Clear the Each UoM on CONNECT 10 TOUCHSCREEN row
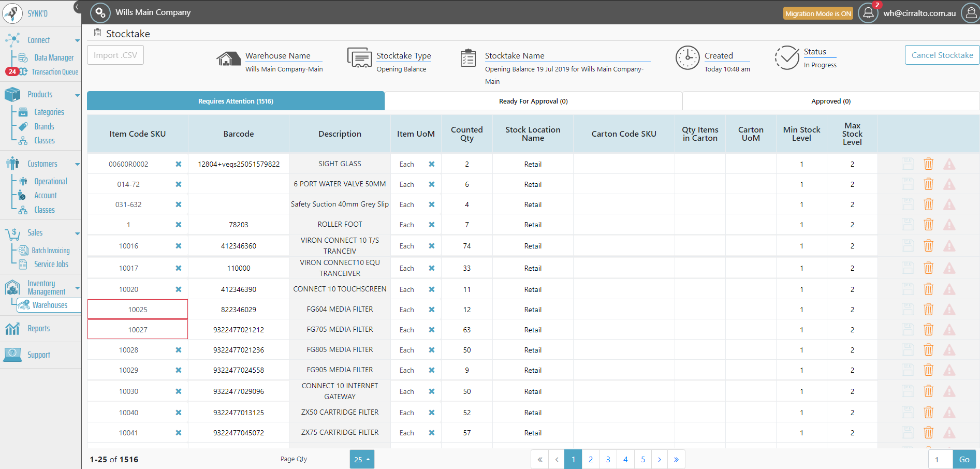980x469 pixels. 432,289
